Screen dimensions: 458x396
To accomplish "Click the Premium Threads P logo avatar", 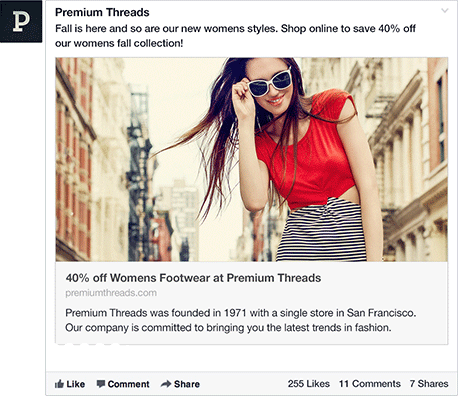I will (21, 21).
